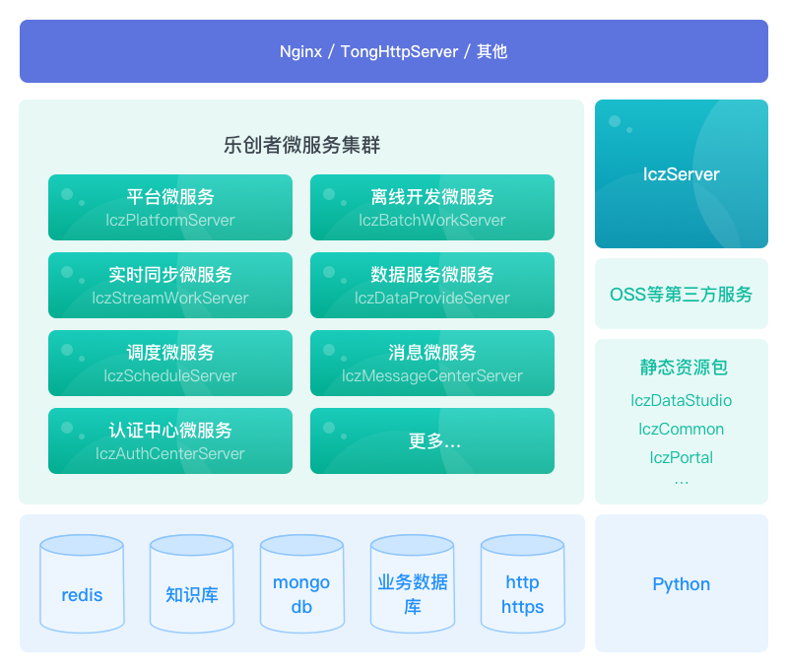
Task: Open the 认证中心微服务 IczAuthCenterServer block
Action: click(x=170, y=440)
